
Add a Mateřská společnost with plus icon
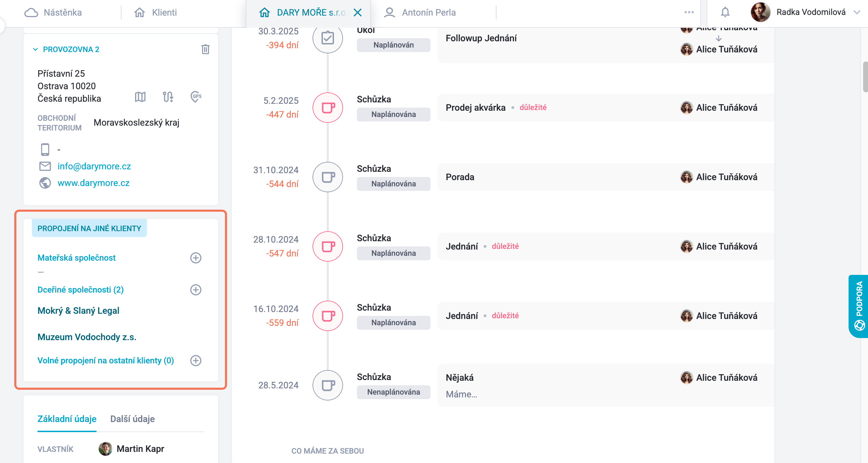pyautogui.click(x=196, y=258)
